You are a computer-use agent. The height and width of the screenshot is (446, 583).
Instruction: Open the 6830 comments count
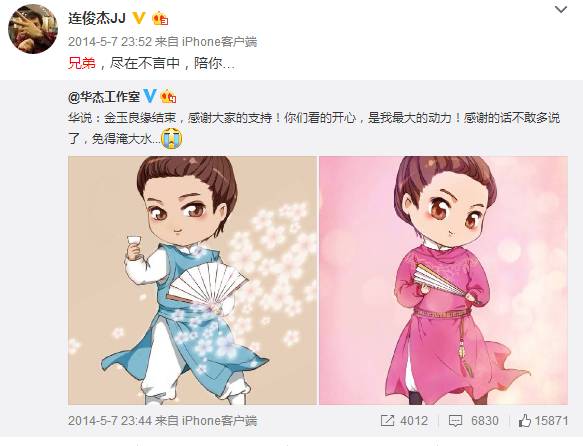click(x=485, y=421)
